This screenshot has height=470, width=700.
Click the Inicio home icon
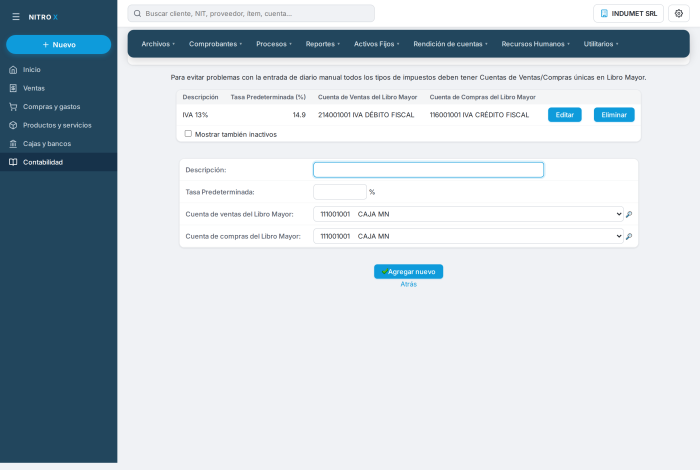[13, 70]
